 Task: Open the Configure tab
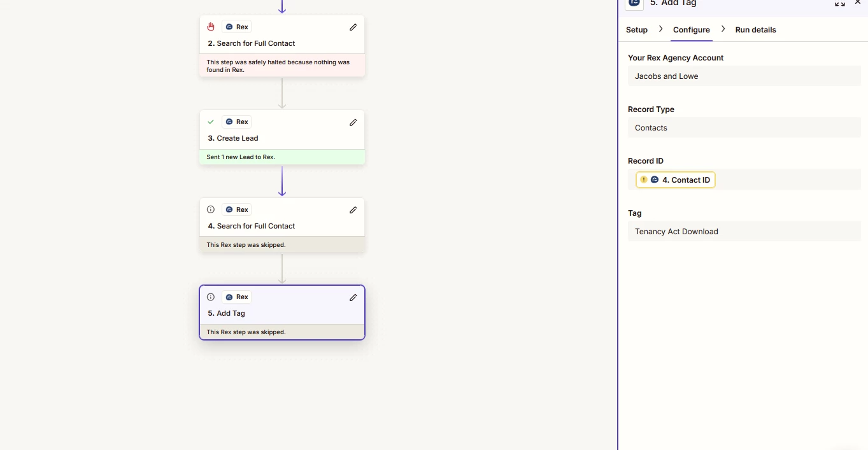coord(692,30)
